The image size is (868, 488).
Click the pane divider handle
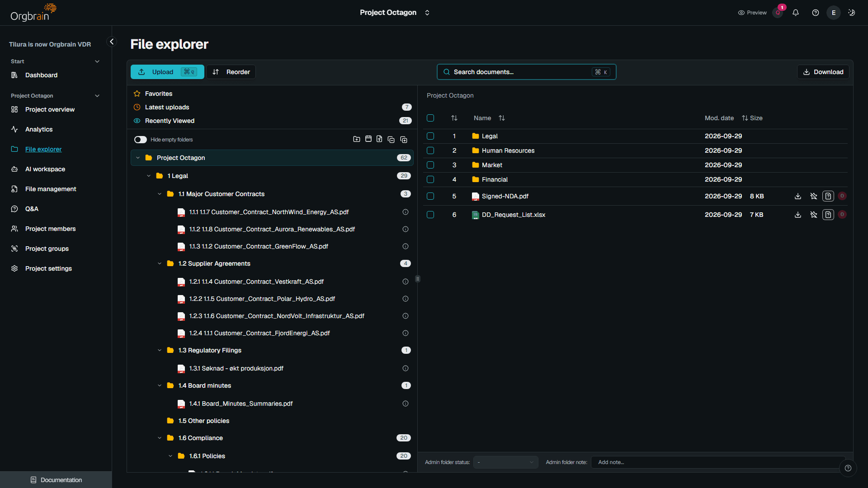click(x=418, y=279)
